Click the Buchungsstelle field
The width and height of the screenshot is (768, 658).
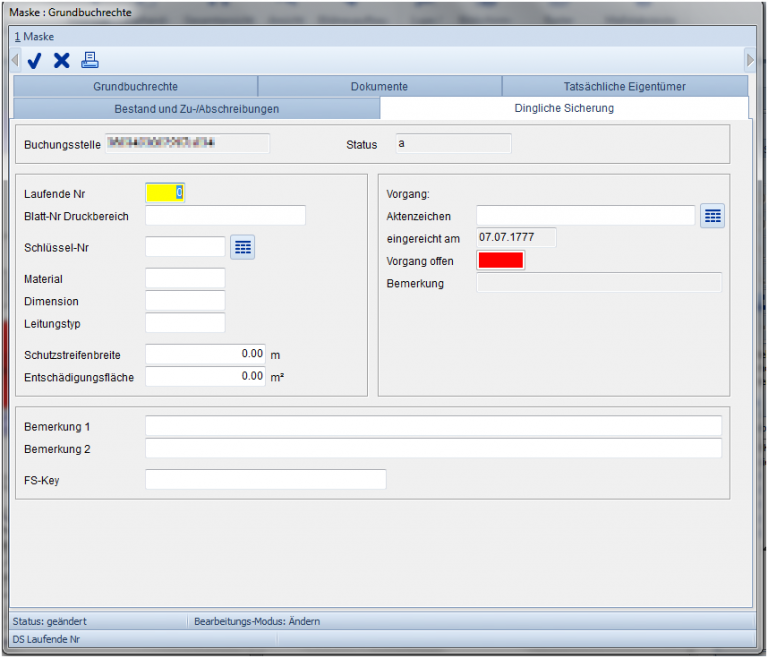coord(188,143)
